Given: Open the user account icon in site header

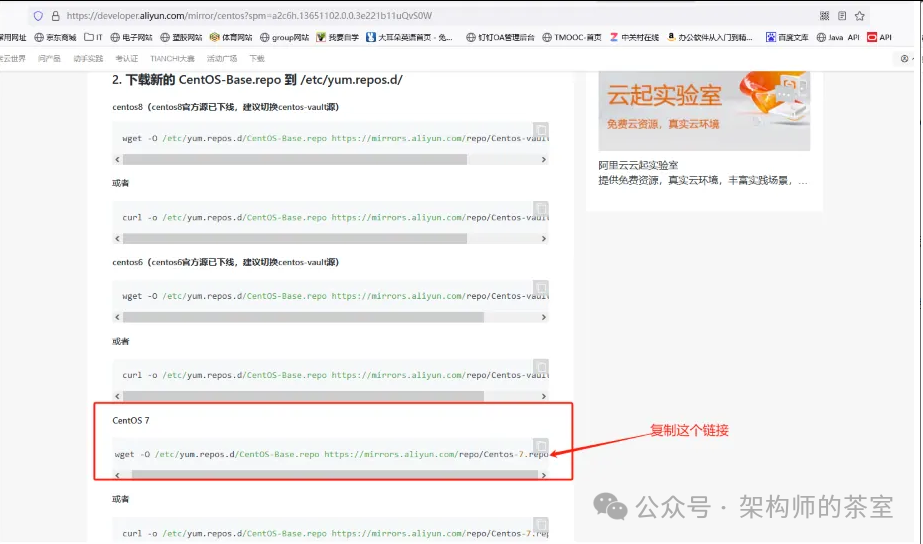Looking at the screenshot, I should point(904,58).
